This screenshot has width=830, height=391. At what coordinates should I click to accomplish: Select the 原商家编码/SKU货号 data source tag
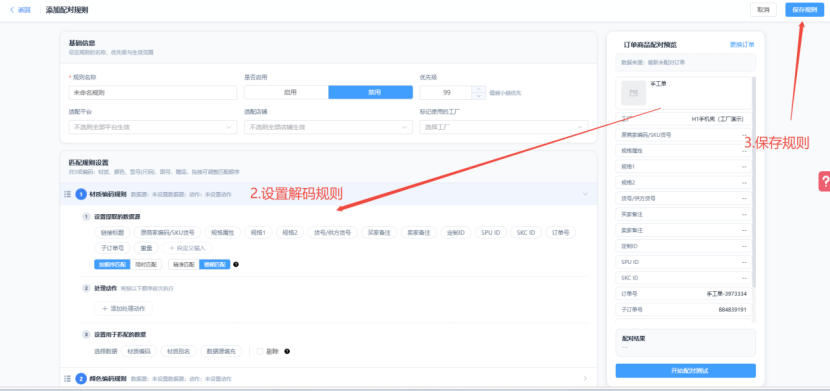click(x=167, y=232)
